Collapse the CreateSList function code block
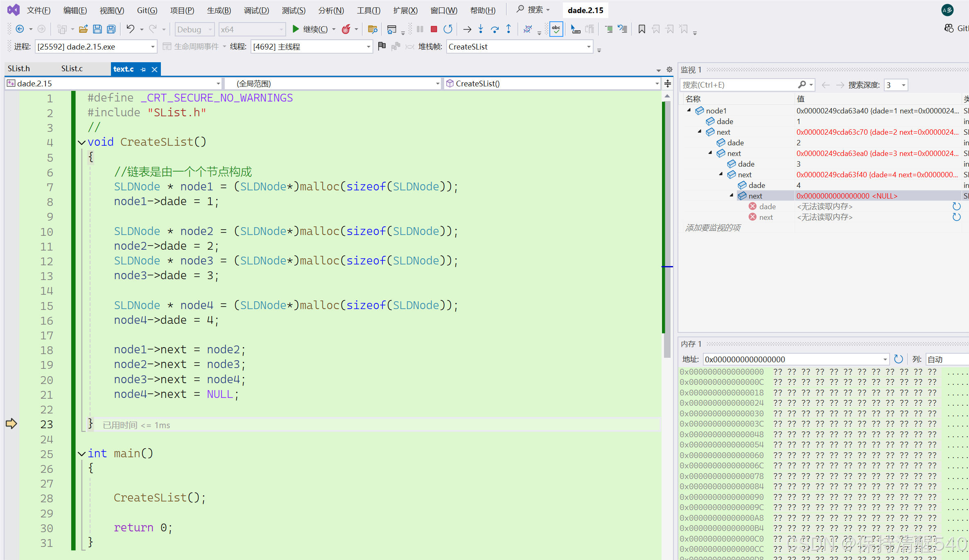This screenshot has height=560, width=969. click(81, 142)
